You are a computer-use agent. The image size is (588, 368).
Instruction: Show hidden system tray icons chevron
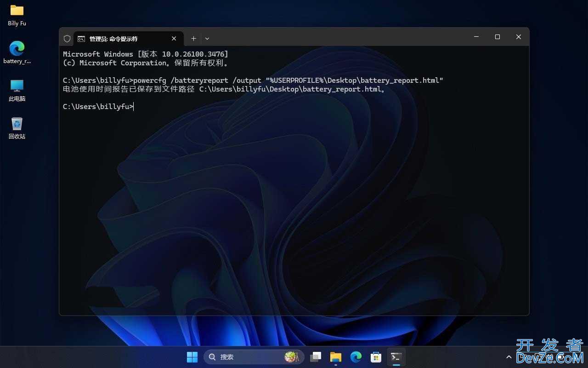point(509,357)
